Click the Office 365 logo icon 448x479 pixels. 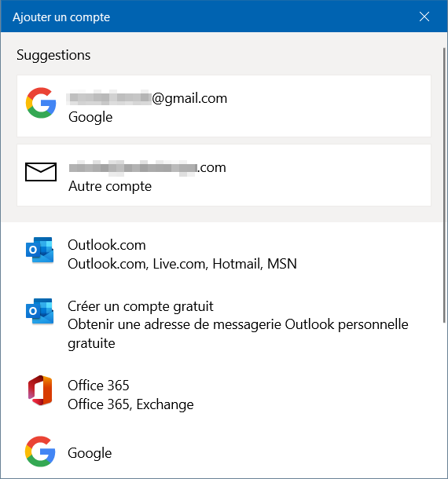coord(40,390)
